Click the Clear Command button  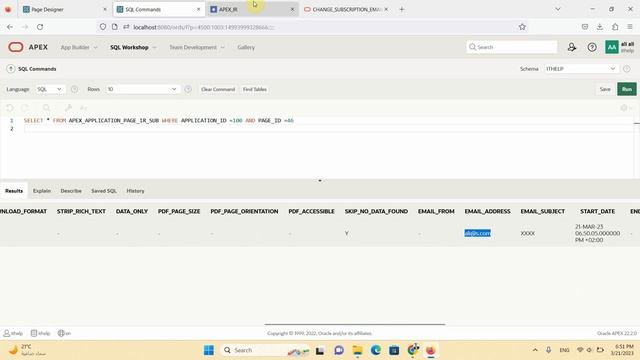pyautogui.click(x=218, y=89)
